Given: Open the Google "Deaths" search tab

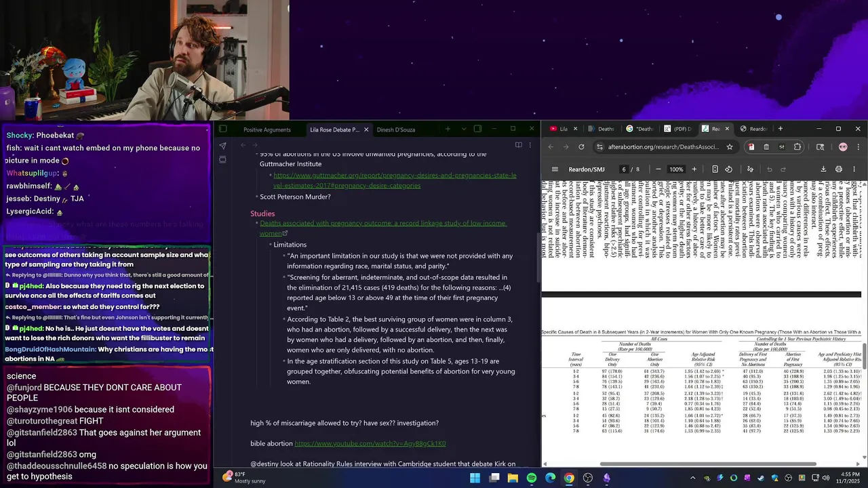Looking at the screenshot, I should point(640,129).
